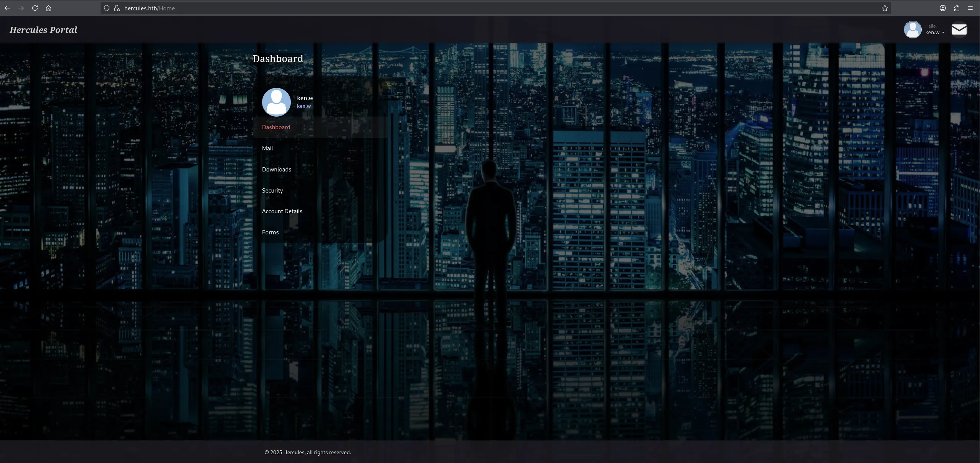Go to the Downloads section

pyautogui.click(x=276, y=170)
